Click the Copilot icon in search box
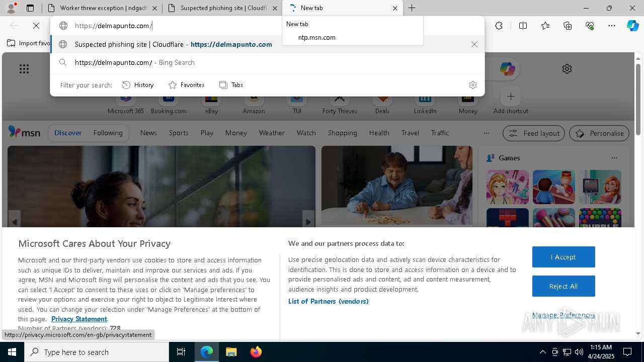Viewport: 644px width, 362px height. 507,69
